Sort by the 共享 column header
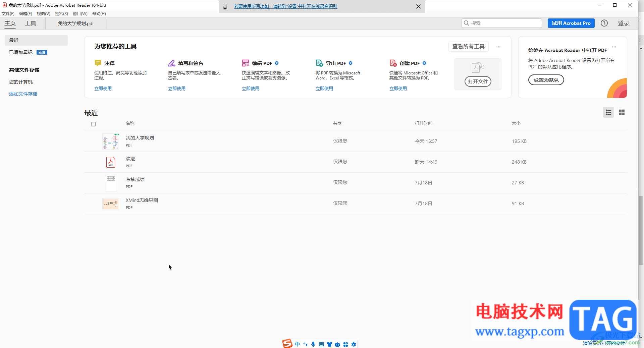The width and height of the screenshot is (644, 348). 337,123
